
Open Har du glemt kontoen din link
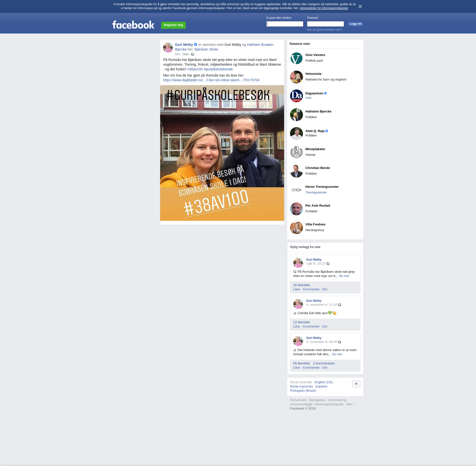click(x=324, y=30)
